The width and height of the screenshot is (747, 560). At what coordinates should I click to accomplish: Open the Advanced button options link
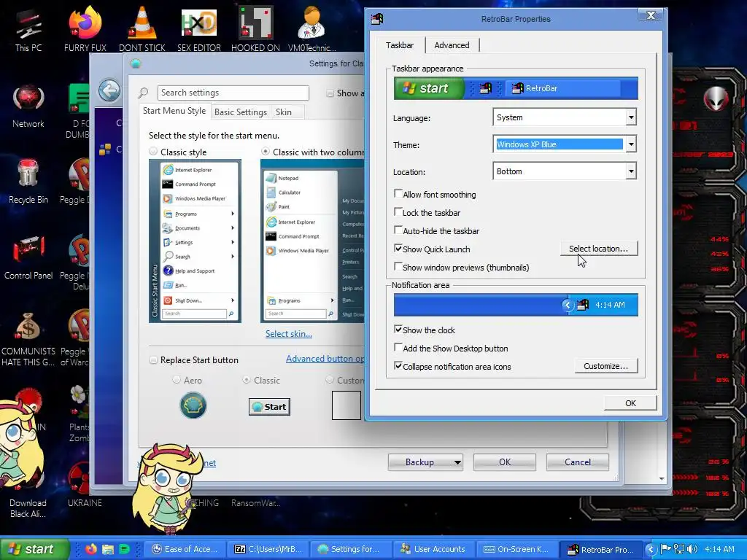coord(325,359)
